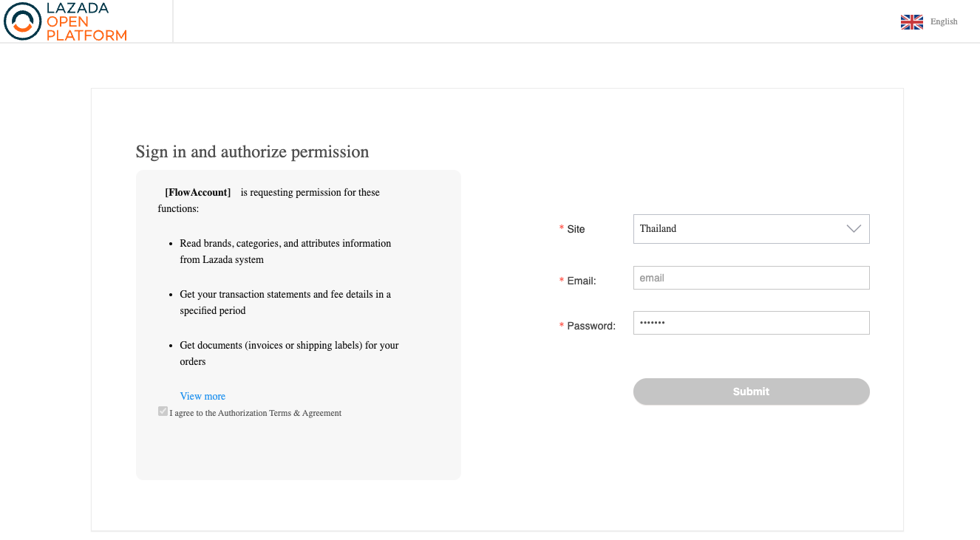
Task: Click the Email field label
Action: point(581,281)
